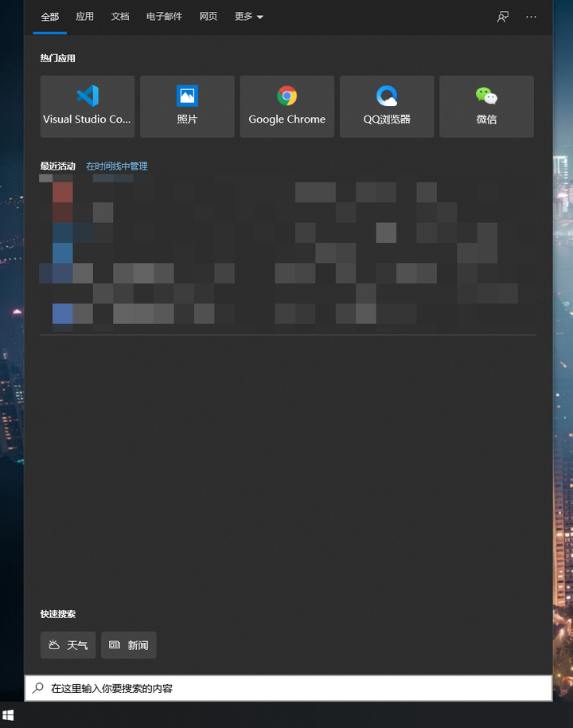
Task: Switch to the 网页 tab
Action: coord(209,17)
